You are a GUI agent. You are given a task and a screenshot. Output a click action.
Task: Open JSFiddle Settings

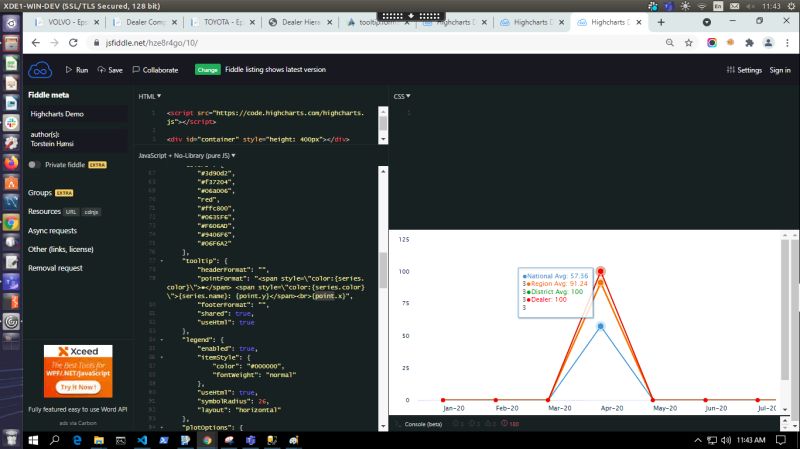[744, 70]
